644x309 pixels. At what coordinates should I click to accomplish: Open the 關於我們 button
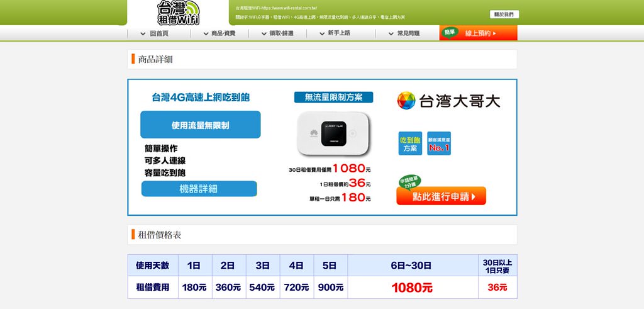(x=504, y=14)
